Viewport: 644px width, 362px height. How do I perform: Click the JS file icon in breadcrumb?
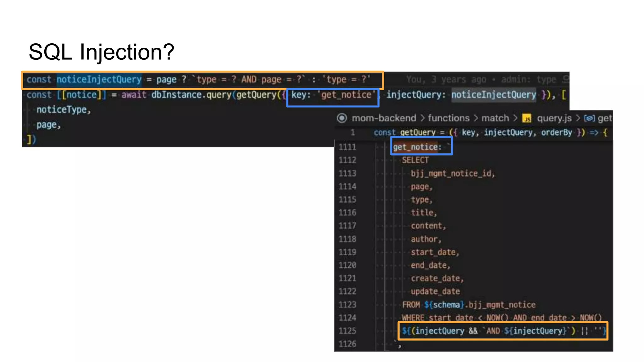point(527,118)
